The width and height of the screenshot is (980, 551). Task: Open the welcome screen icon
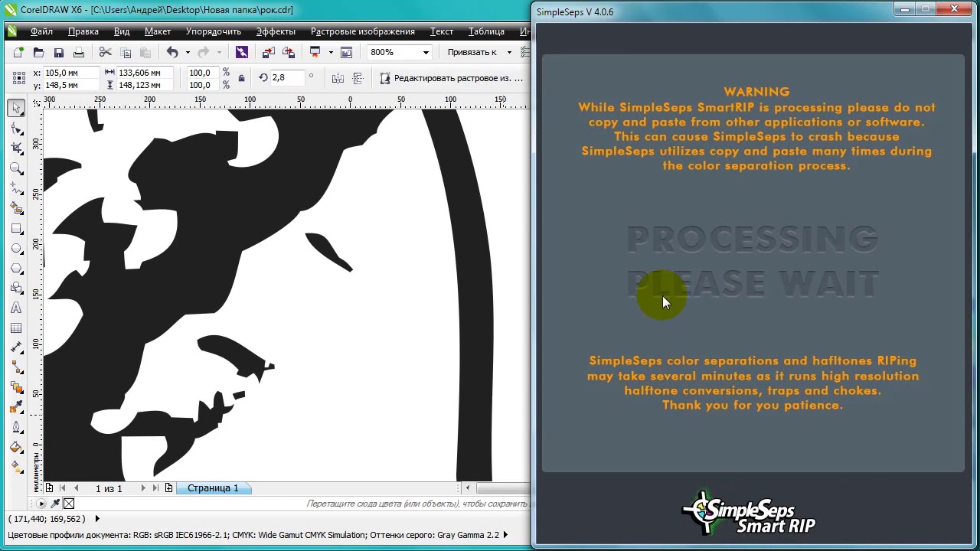point(346,53)
